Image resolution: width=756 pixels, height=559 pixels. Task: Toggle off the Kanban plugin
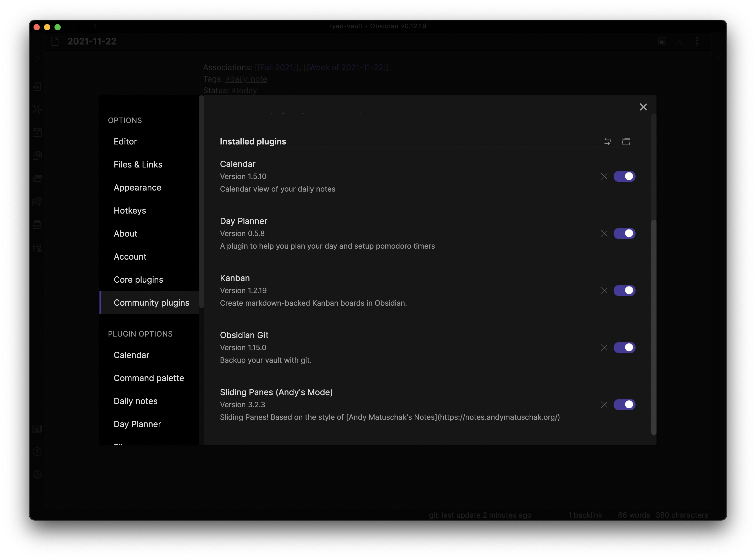(624, 290)
